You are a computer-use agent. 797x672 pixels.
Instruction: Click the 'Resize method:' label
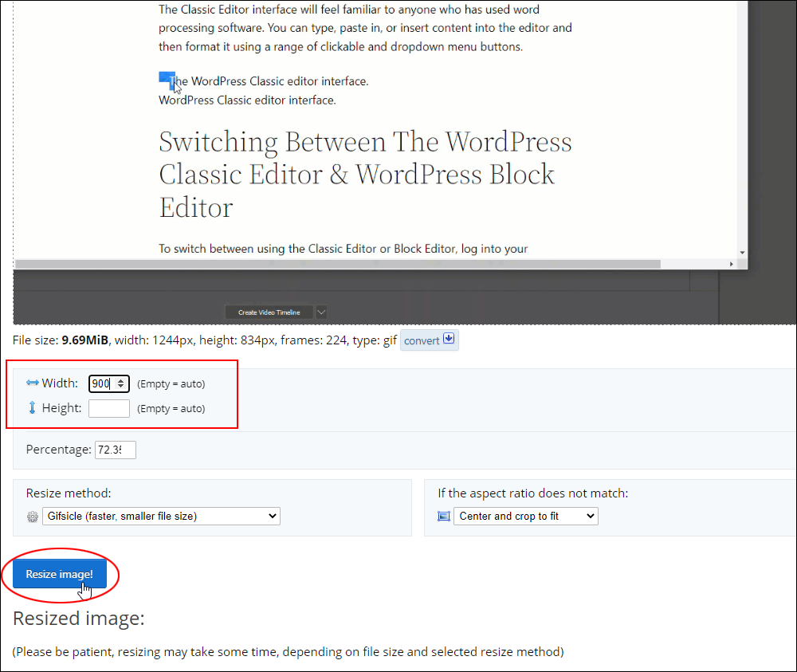69,493
